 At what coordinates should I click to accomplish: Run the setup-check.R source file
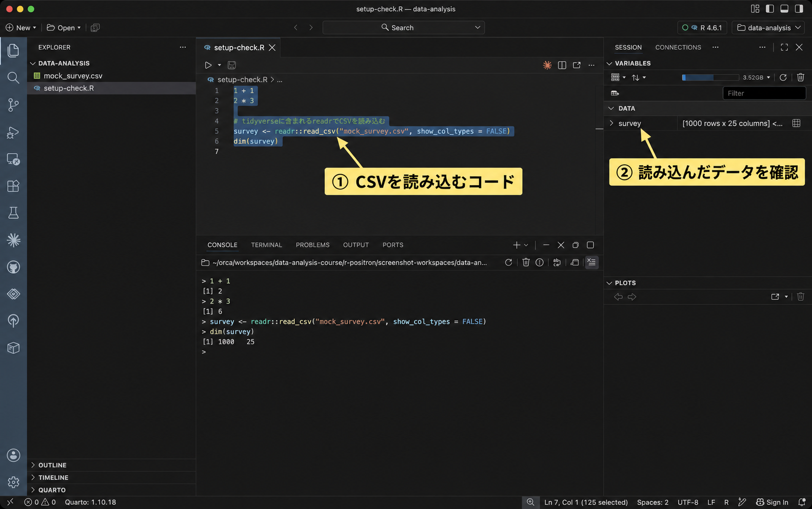tap(208, 65)
